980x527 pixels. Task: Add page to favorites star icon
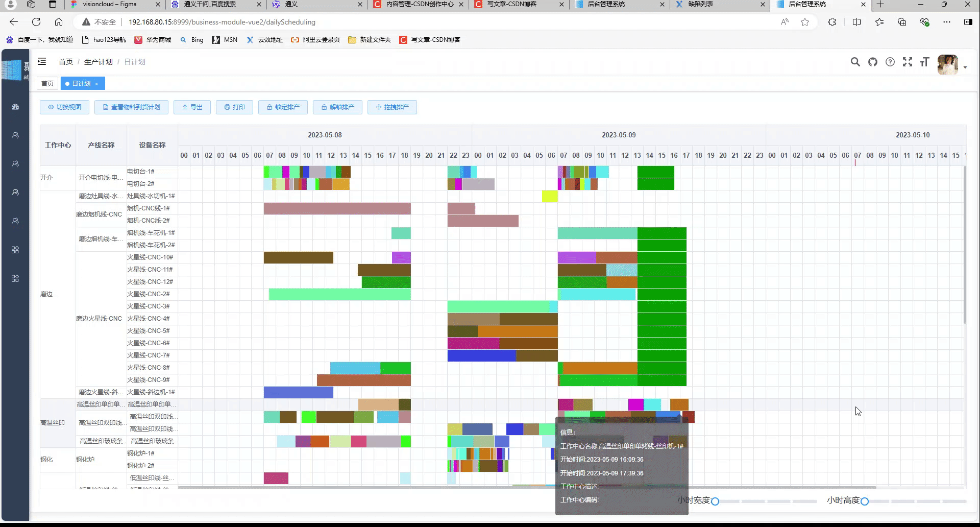coord(805,22)
